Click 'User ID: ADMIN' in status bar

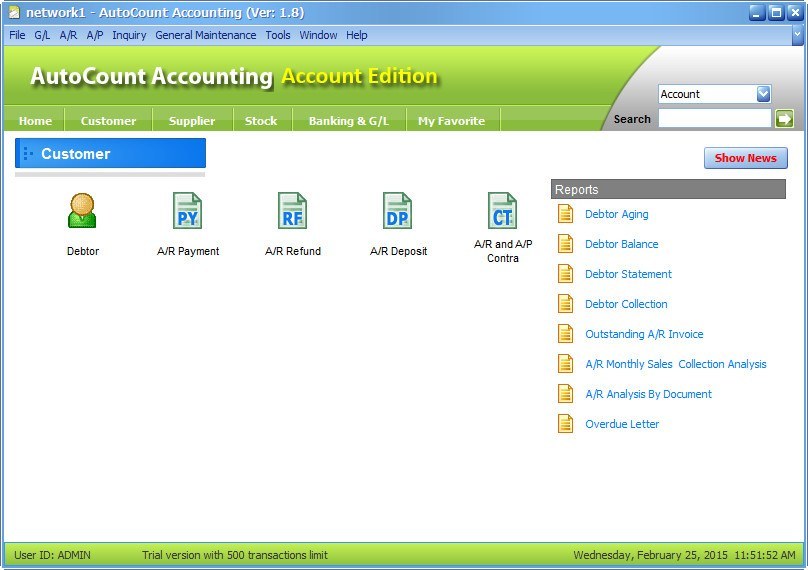[x=52, y=555]
